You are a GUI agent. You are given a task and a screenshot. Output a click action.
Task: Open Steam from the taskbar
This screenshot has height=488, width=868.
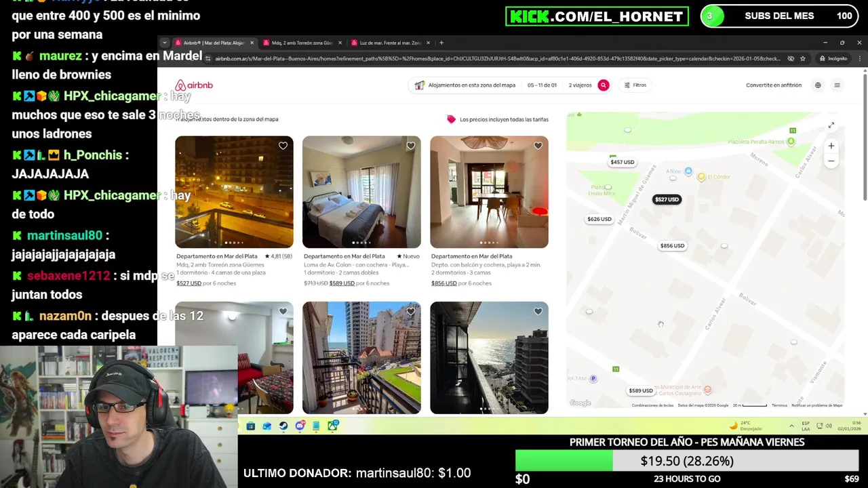pyautogui.click(x=283, y=426)
